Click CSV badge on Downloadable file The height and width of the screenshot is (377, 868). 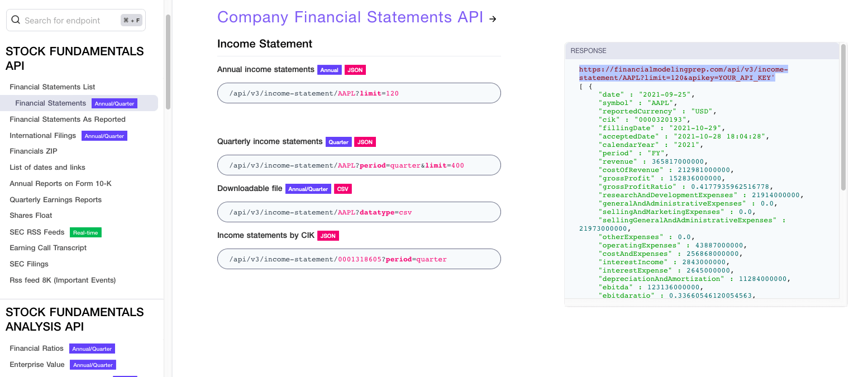coord(343,189)
